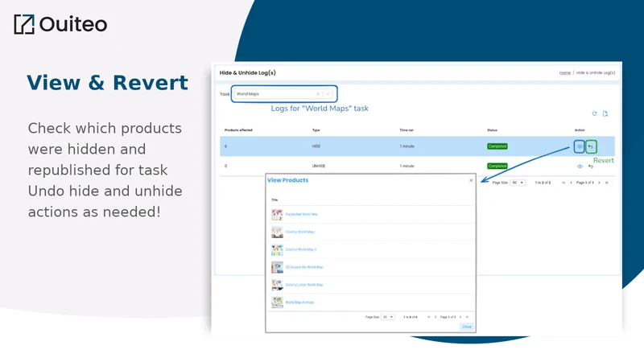The height and width of the screenshot is (362, 644).
Task: Click the Colorful World Map II thumbnail
Action: 277,249
